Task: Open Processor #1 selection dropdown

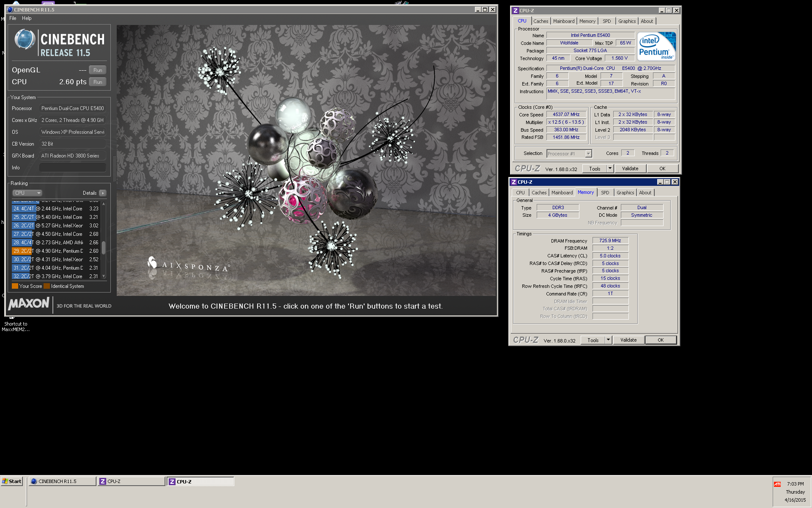Action: coord(569,154)
